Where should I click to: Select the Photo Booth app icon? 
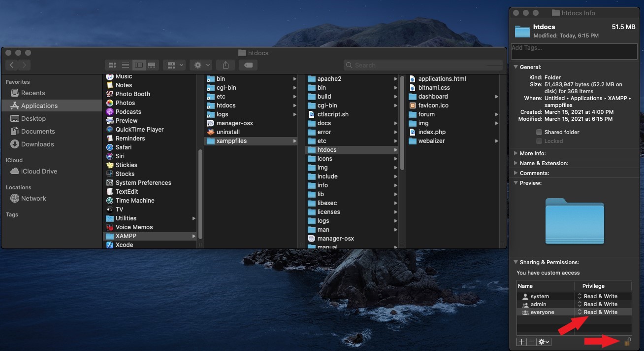[110, 94]
